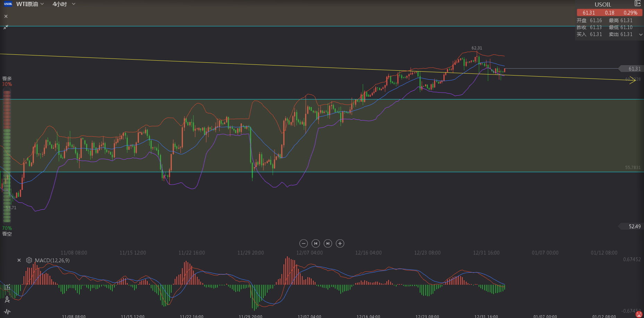Expand the USOIL quote details chevron
This screenshot has height=318, width=644.
(x=641, y=35)
